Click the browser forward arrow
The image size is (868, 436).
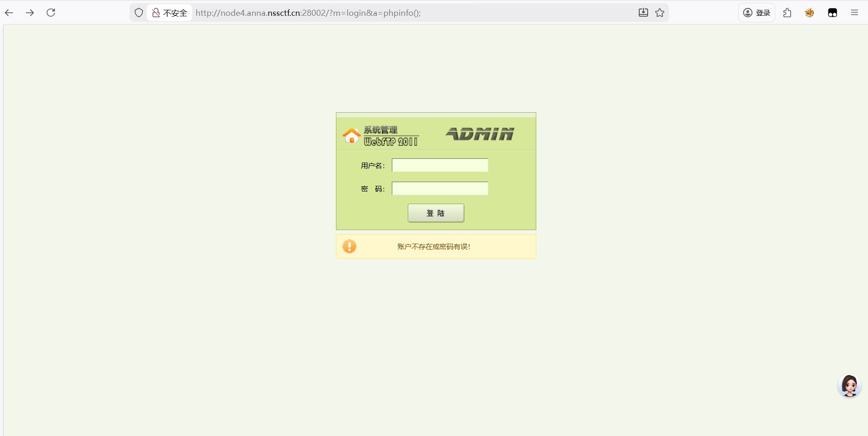tap(30, 13)
